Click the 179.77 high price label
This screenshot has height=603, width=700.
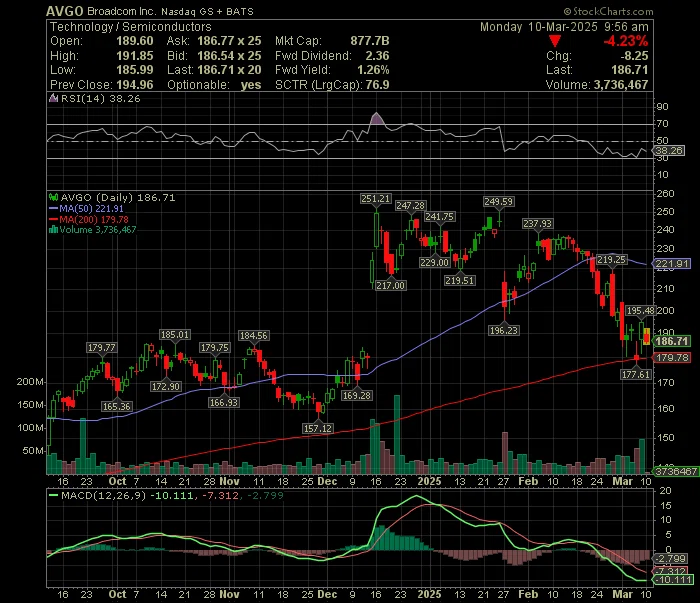coord(102,348)
